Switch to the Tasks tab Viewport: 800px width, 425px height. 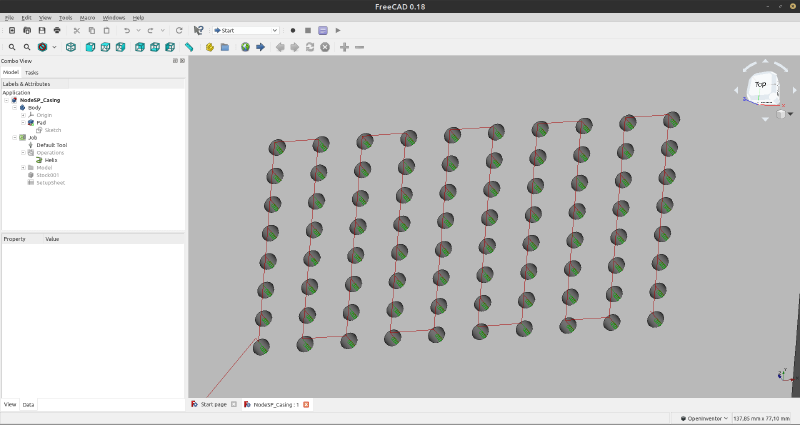(32, 73)
